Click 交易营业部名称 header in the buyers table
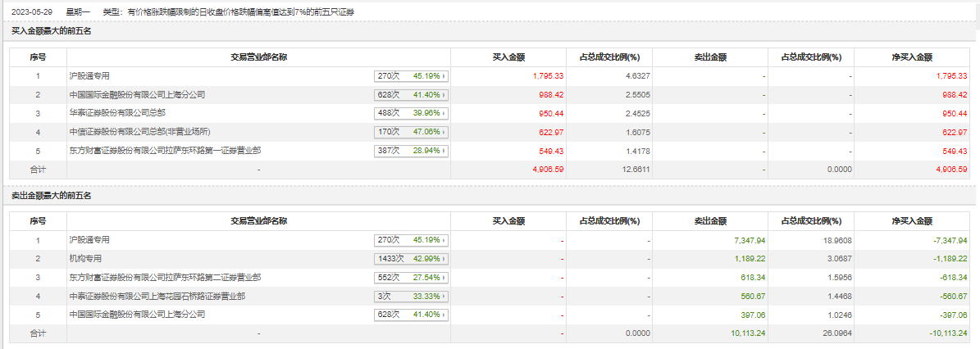Viewport: 980px width, 349px height. 259,57
